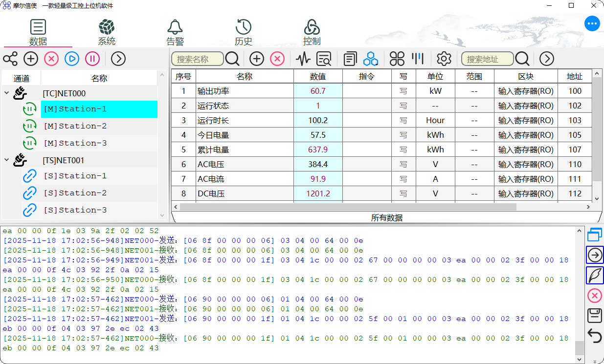The height and width of the screenshot is (364, 604).
Task: Select the 运行时长 name cell
Action: [245, 120]
